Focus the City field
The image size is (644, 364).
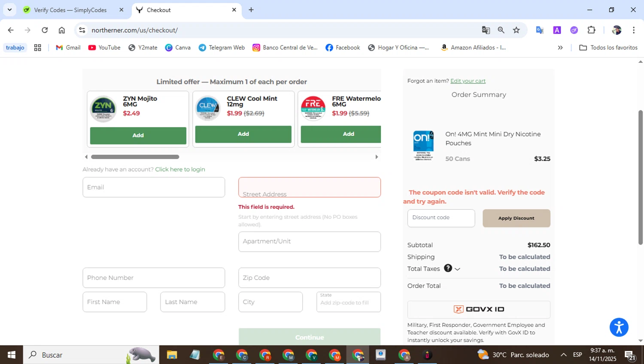click(270, 302)
